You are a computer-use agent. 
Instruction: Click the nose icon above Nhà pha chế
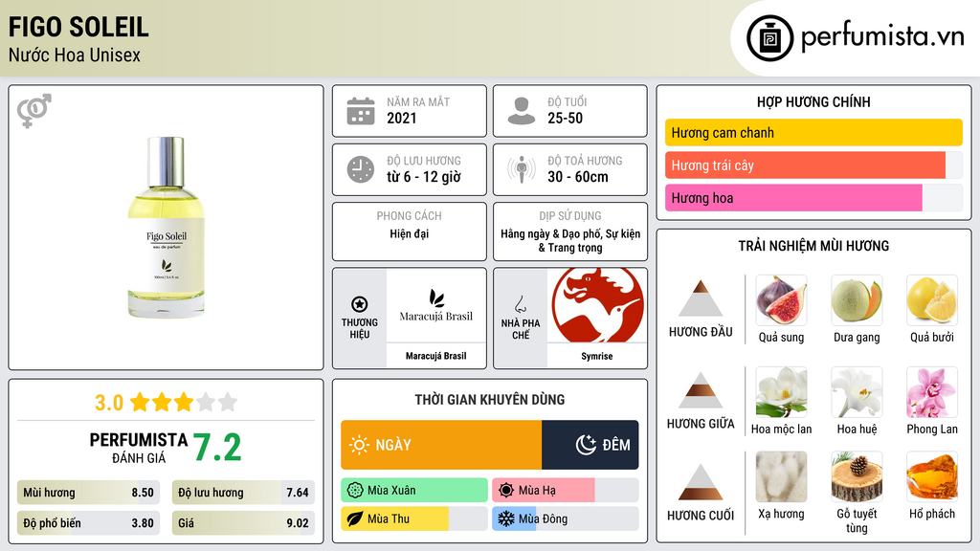(x=520, y=304)
